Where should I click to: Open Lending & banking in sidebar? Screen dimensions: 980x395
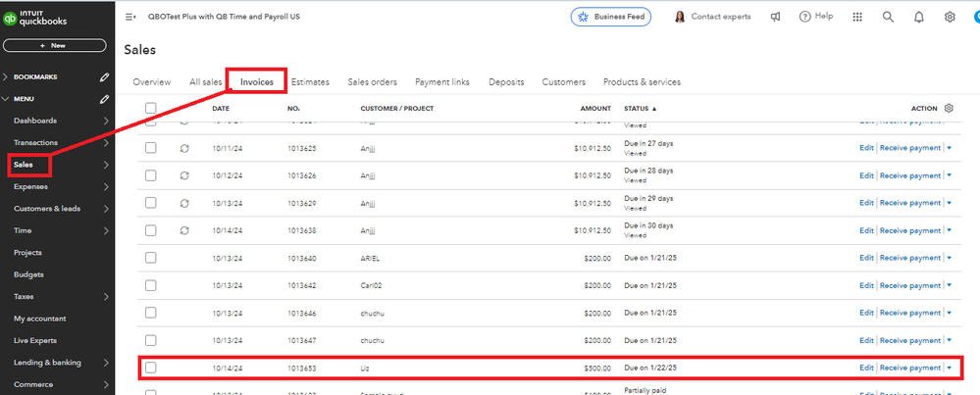click(x=47, y=363)
